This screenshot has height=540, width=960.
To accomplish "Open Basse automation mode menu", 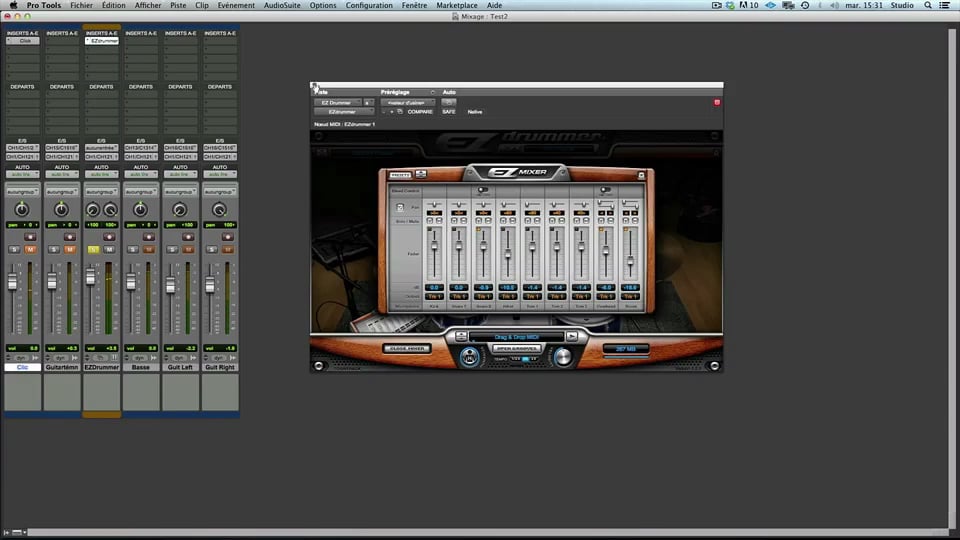I will click(141, 174).
